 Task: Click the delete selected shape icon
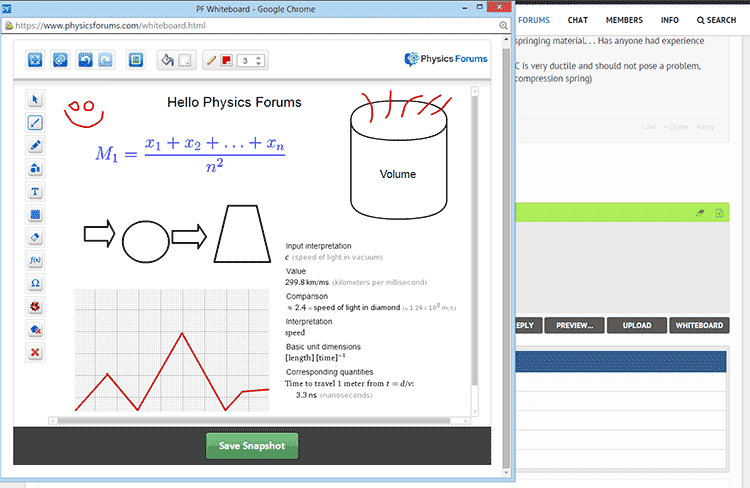tap(35, 330)
